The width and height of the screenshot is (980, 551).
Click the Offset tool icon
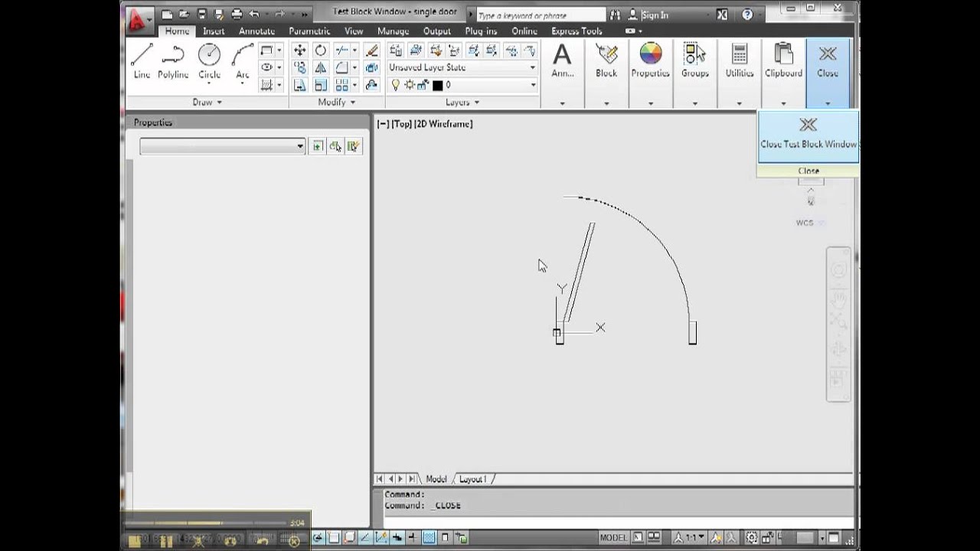click(372, 85)
